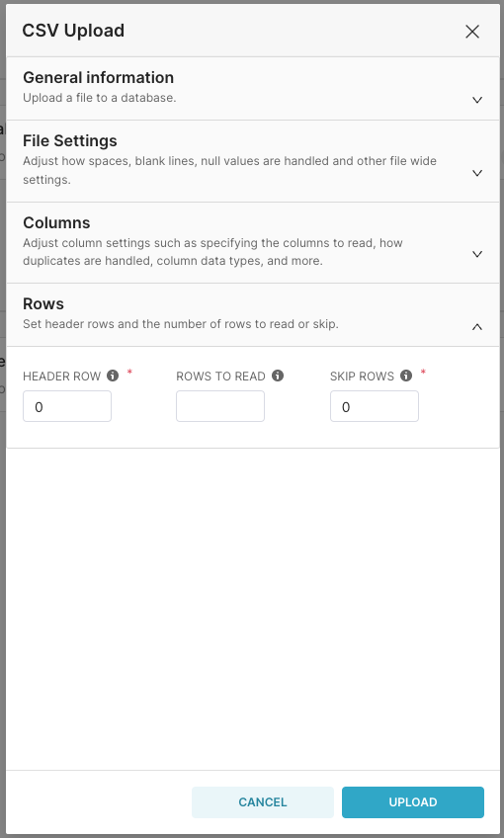The height and width of the screenshot is (838, 504).
Task: Click the 'File Settings' section title
Action: pyautogui.click(x=70, y=140)
